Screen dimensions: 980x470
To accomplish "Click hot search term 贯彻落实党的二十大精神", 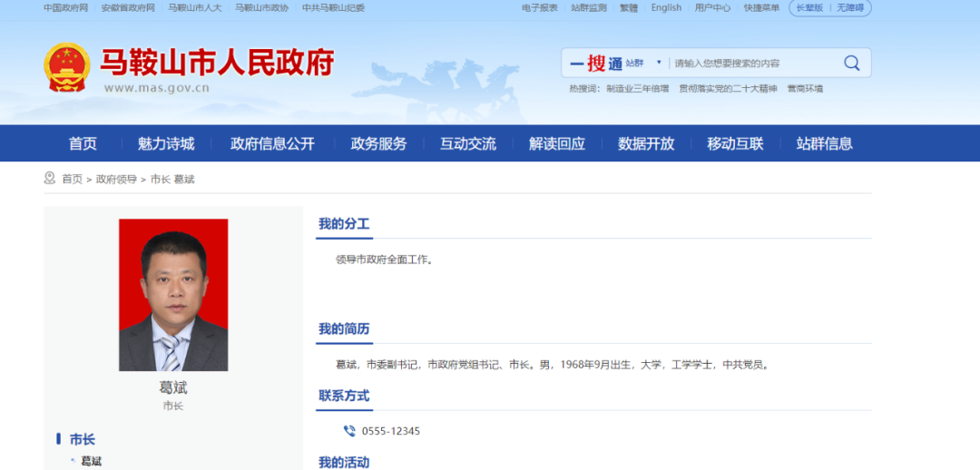I will [x=728, y=89].
